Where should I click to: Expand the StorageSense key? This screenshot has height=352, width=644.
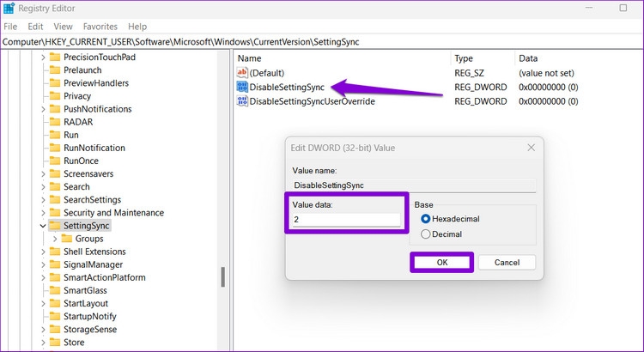(x=43, y=330)
